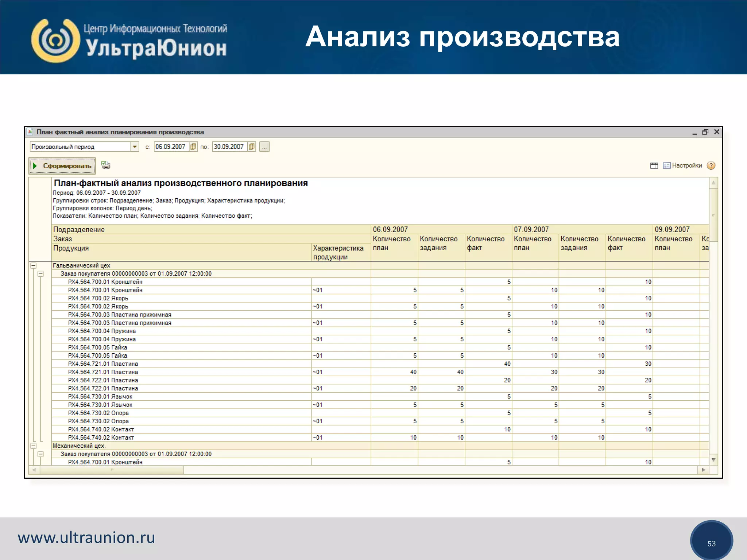747x560 pixels.
Task: Click the window restore icon in title bar
Action: tap(705, 132)
